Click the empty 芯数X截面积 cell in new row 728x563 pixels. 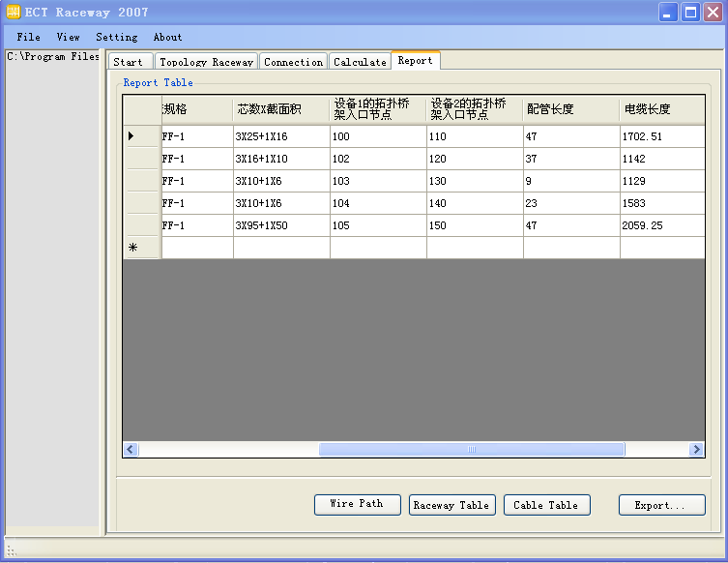point(281,248)
